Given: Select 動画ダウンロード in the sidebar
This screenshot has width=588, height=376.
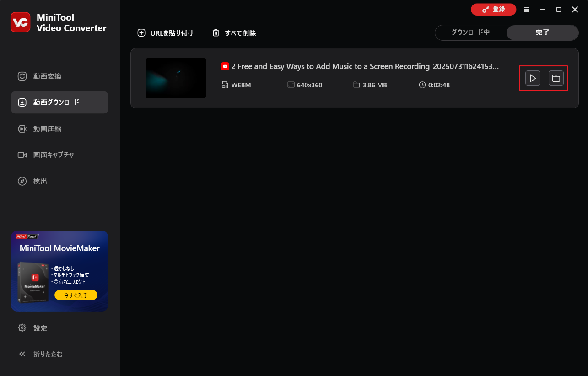Looking at the screenshot, I should click(59, 102).
